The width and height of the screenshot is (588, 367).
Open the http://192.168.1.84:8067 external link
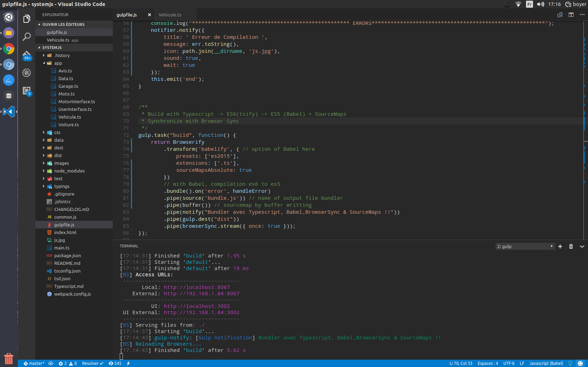pyautogui.click(x=202, y=294)
